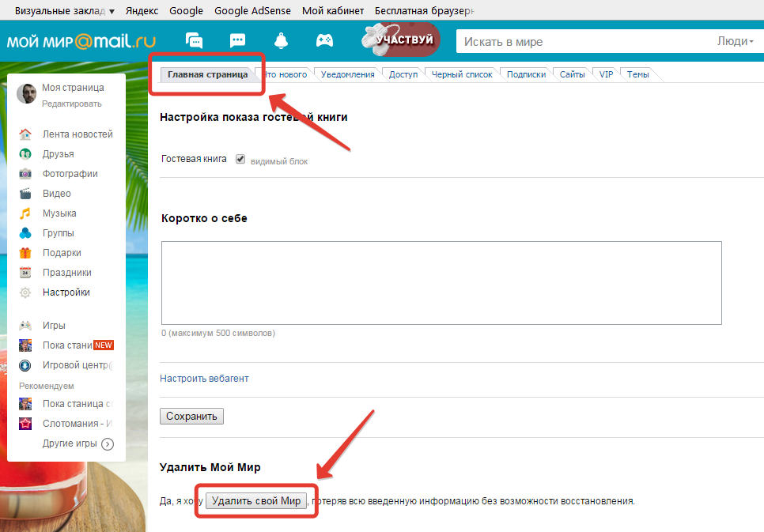Open Музыка sidebar link
This screenshot has width=764, height=532.
pos(59,213)
